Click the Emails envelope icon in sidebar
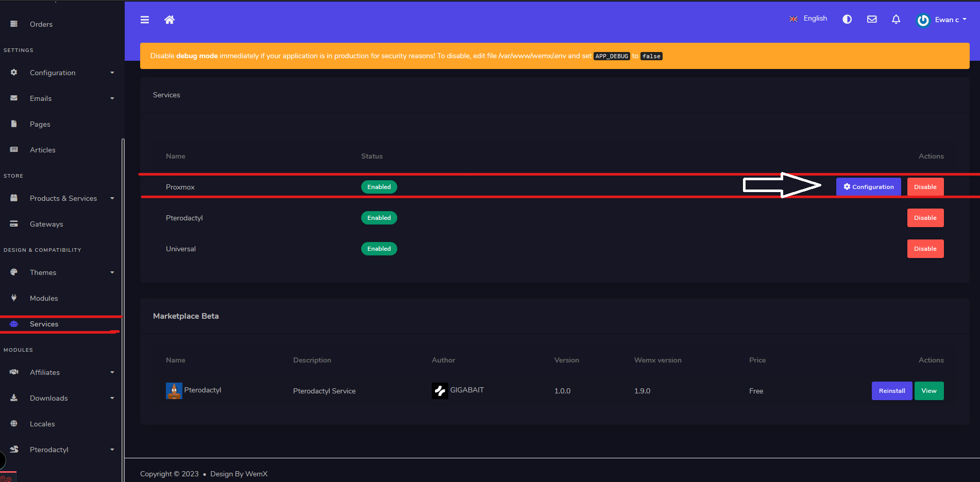This screenshot has width=980, height=482. [x=14, y=98]
